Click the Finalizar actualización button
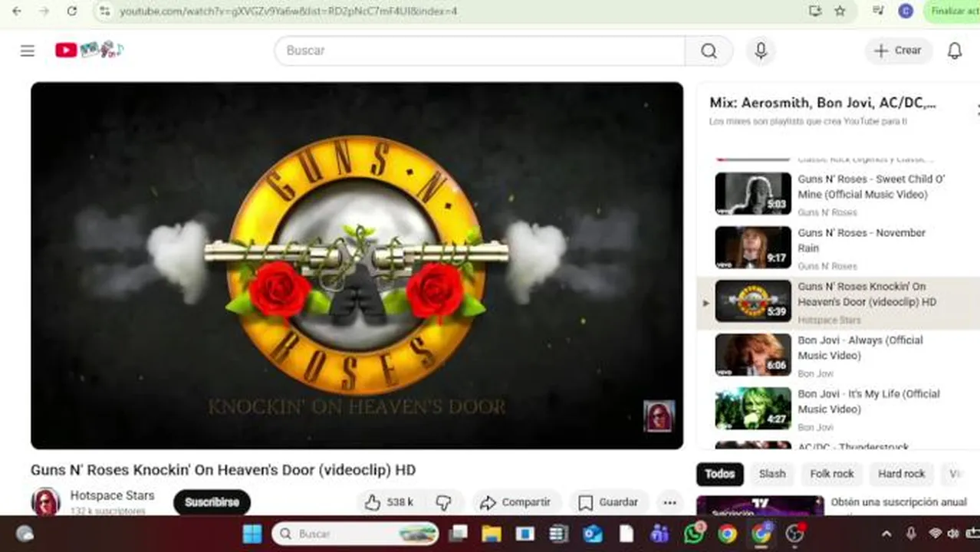 952,11
